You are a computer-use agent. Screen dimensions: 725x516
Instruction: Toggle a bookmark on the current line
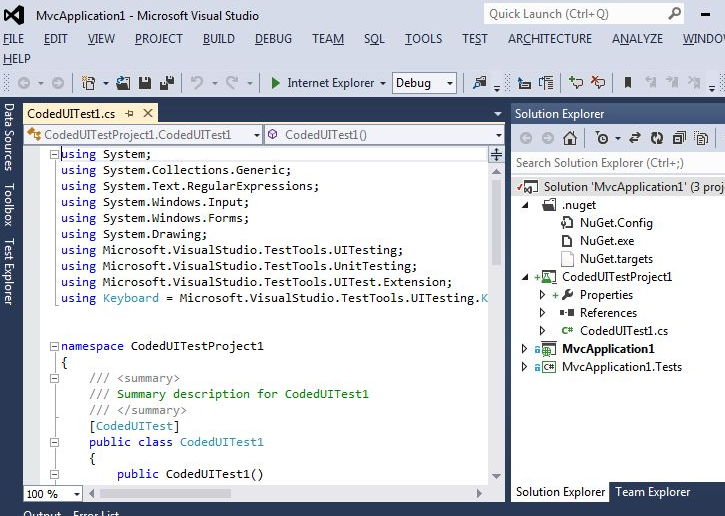click(628, 83)
